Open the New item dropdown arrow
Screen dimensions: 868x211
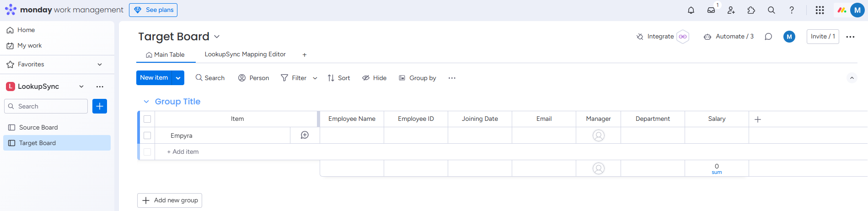[178, 78]
